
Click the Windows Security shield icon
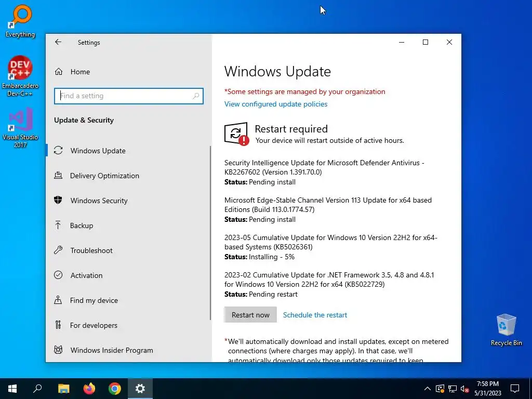click(x=58, y=200)
